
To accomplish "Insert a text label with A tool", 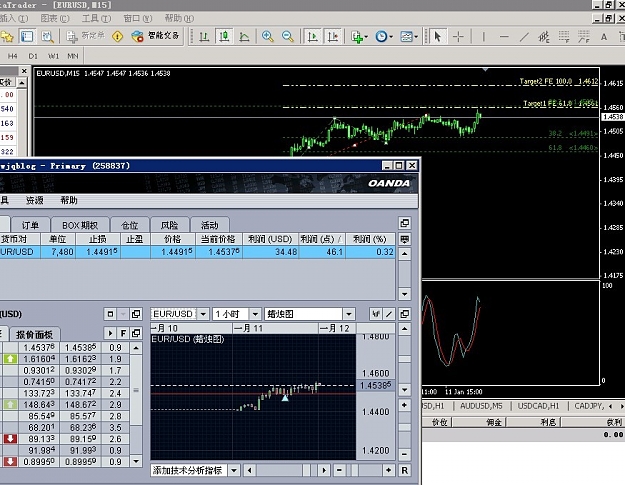I will point(603,37).
